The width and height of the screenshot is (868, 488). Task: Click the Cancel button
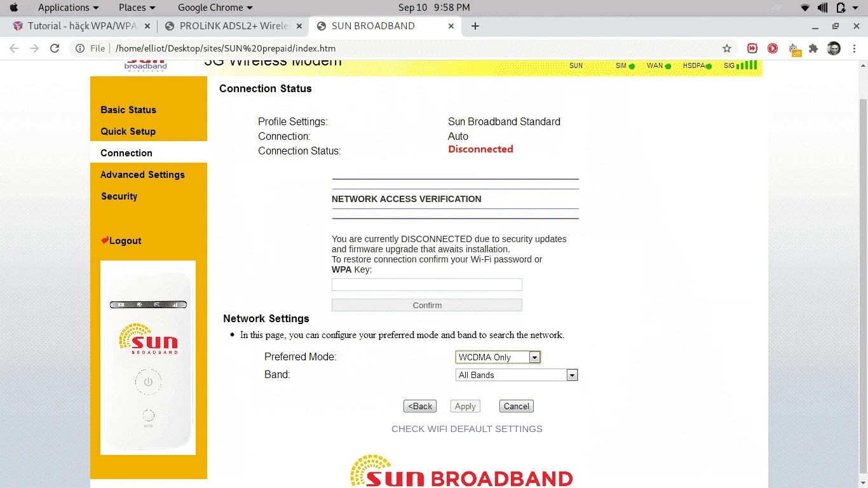[x=516, y=406]
